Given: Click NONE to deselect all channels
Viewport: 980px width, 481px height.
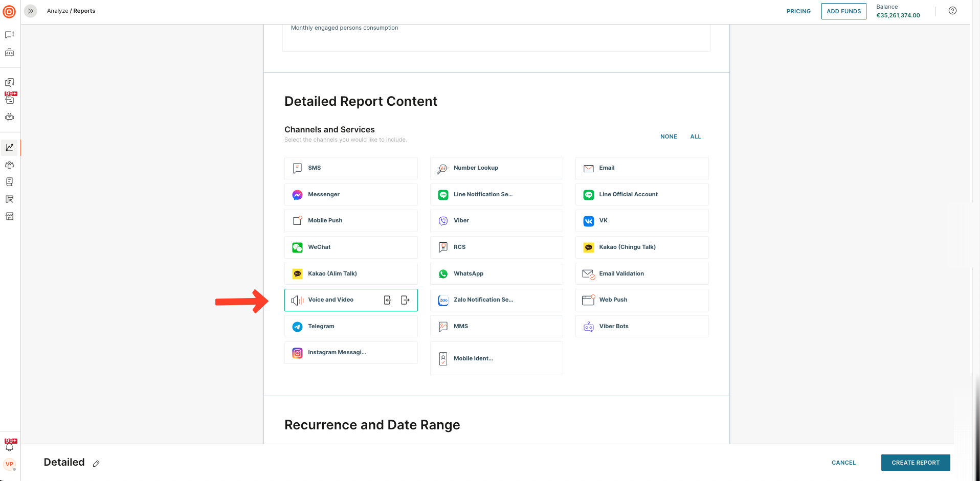Looking at the screenshot, I should click(668, 136).
